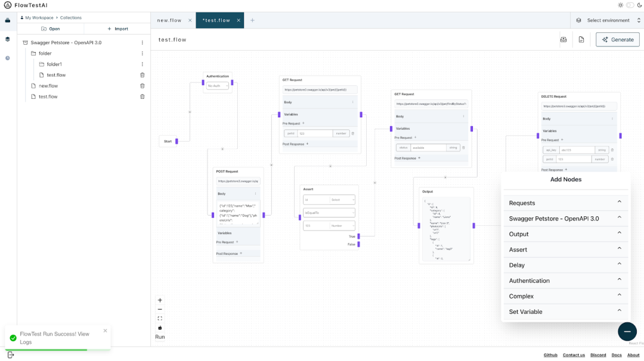Viewport: 644px width, 361px height.
Task: Open the Discord footer link
Action: click(598, 355)
